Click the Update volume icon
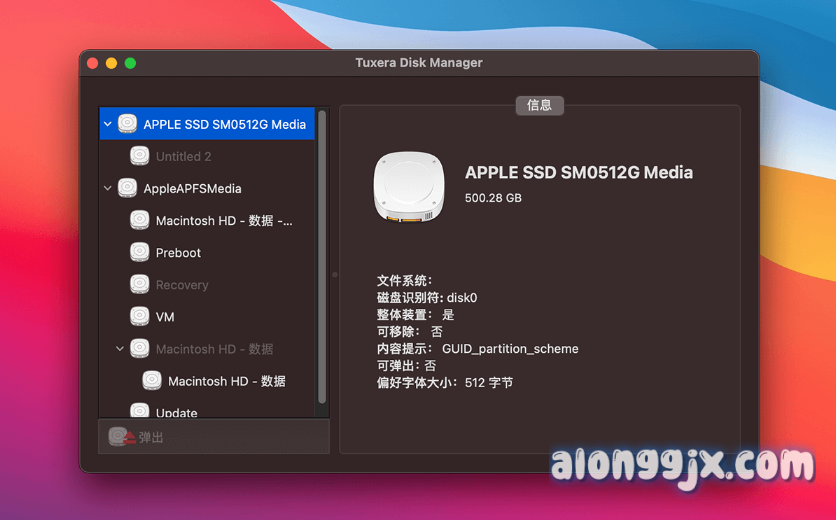Image resolution: width=836 pixels, height=520 pixels. [x=140, y=411]
